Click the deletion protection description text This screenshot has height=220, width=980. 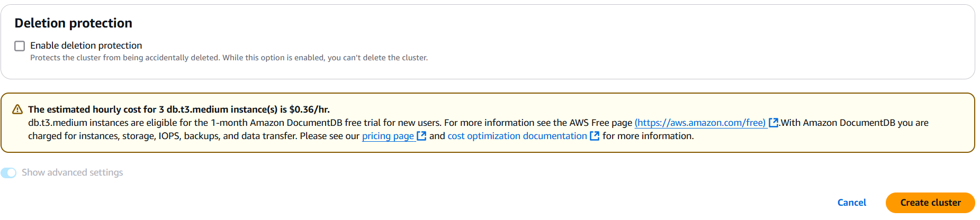point(229,58)
